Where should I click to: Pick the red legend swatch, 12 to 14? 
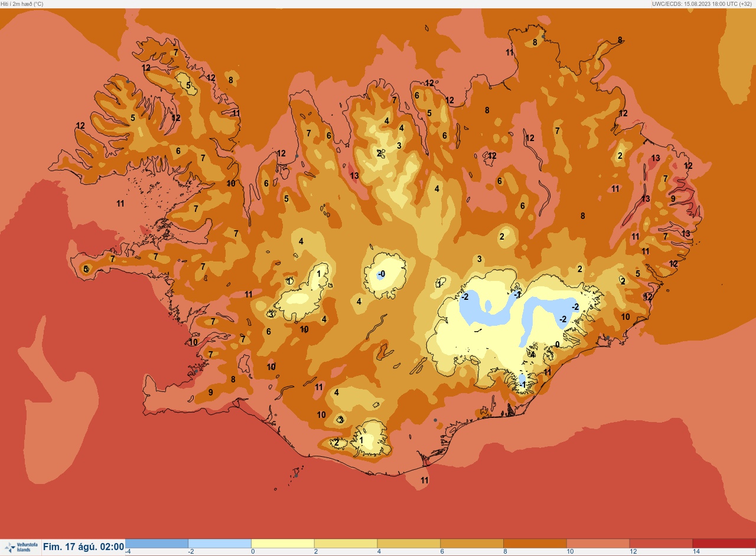pyautogui.click(x=661, y=544)
